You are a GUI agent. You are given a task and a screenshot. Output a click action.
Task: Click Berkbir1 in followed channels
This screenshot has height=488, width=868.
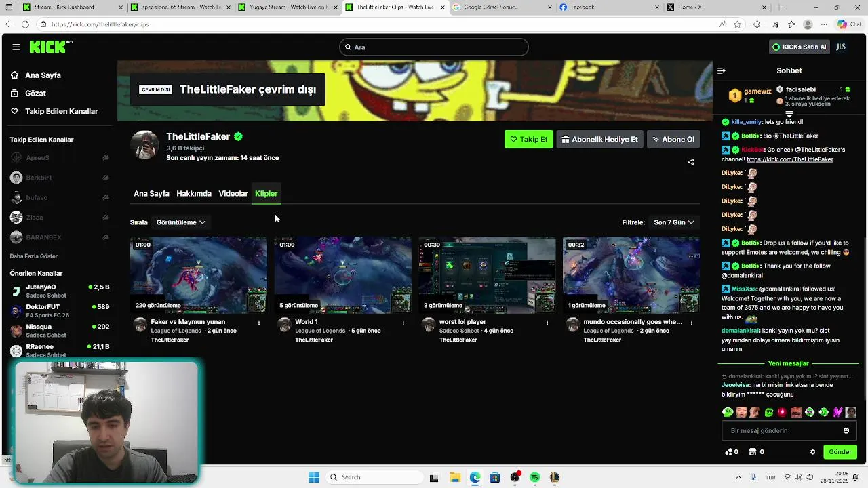click(x=60, y=178)
